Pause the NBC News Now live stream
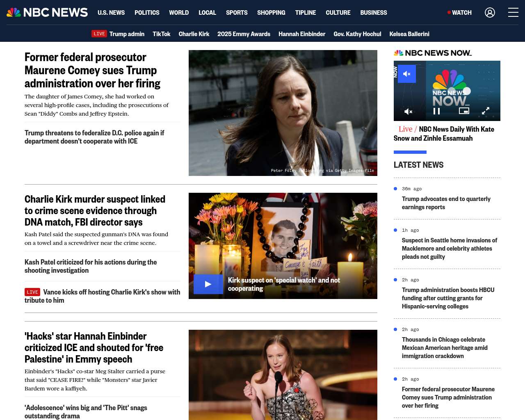525x420 pixels. pyautogui.click(x=437, y=111)
